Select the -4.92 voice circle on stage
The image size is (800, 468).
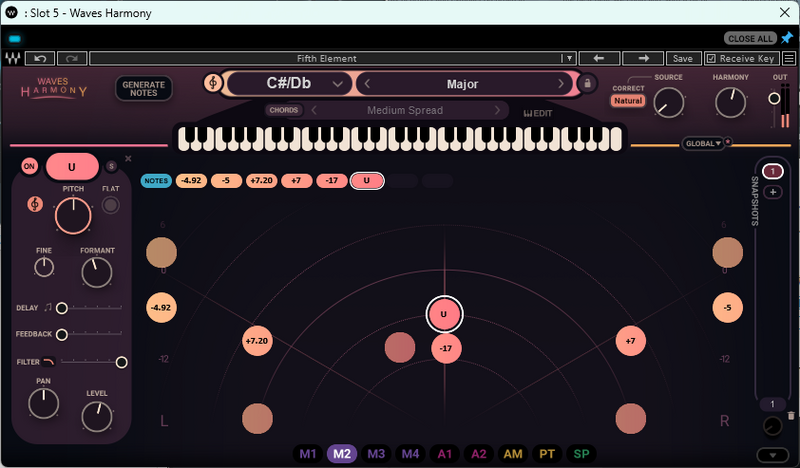[161, 308]
